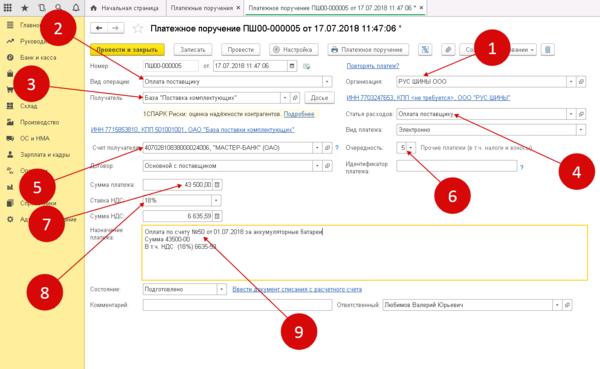Screen dimensions: 600x369
Task: Open Руководителю section via its chart icon
Action: point(10,41)
